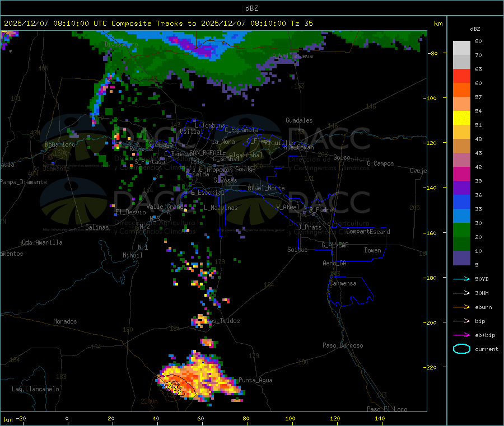Click the 'Paso_Barroso' place label
This screenshot has width=504, height=426.
click(343, 345)
